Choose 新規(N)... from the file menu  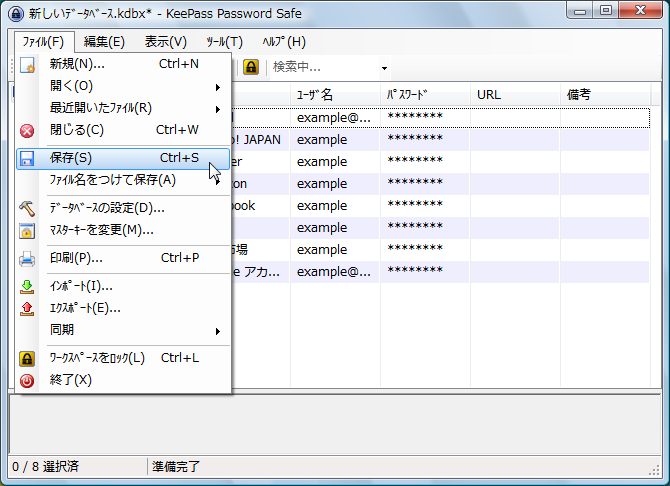(x=123, y=64)
